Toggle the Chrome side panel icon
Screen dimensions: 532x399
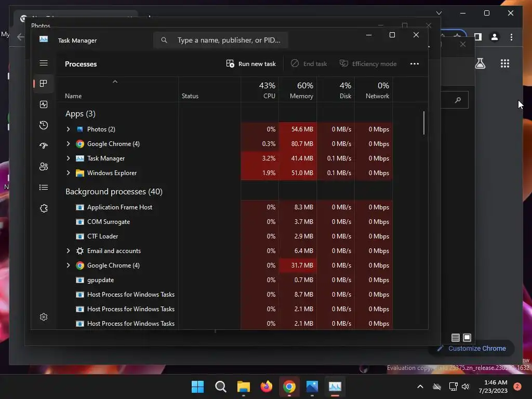tap(478, 37)
